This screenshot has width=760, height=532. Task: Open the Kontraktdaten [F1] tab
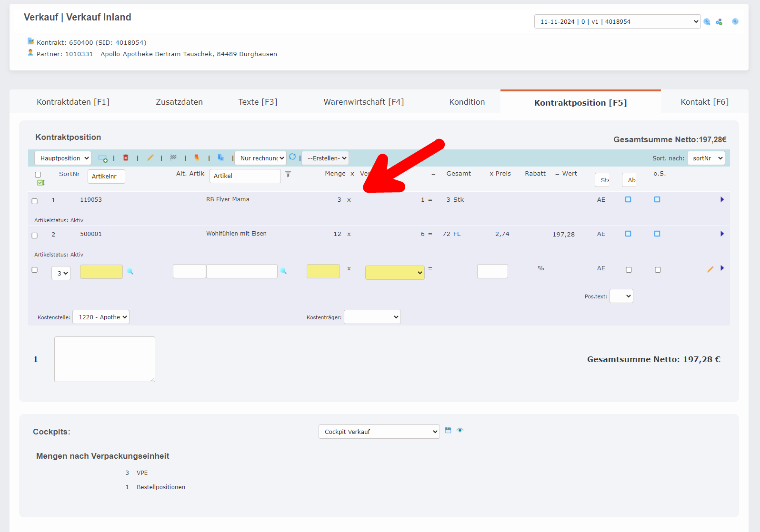[x=73, y=102]
